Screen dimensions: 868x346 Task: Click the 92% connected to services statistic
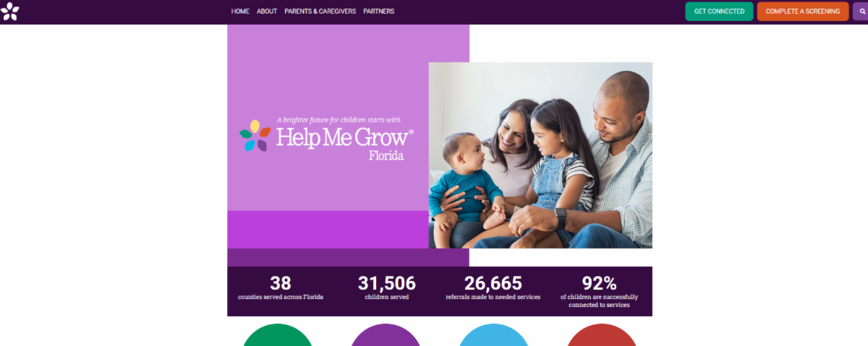(599, 291)
